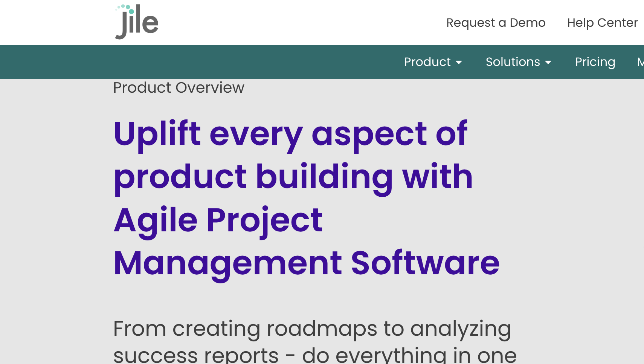
Task: Select the word Solutions in navigation bar
Action: 513,62
